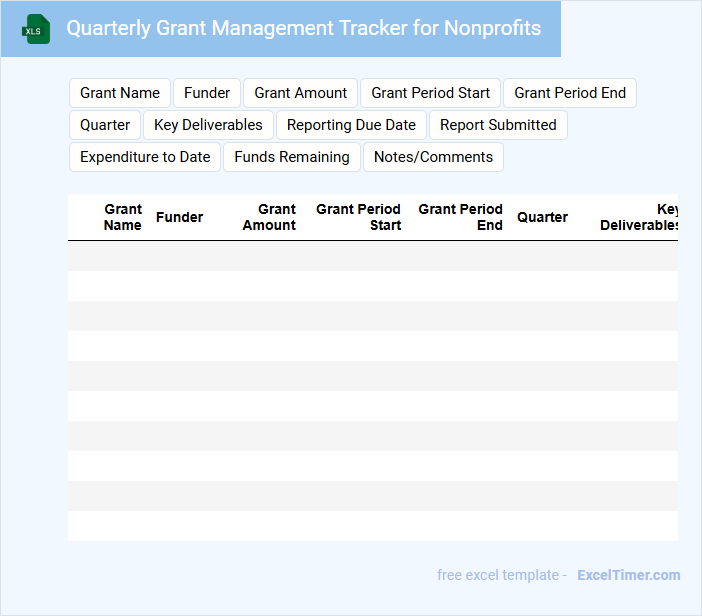Image resolution: width=702 pixels, height=616 pixels.
Task: Select the Expenditure to Date tag
Action: click(x=145, y=157)
